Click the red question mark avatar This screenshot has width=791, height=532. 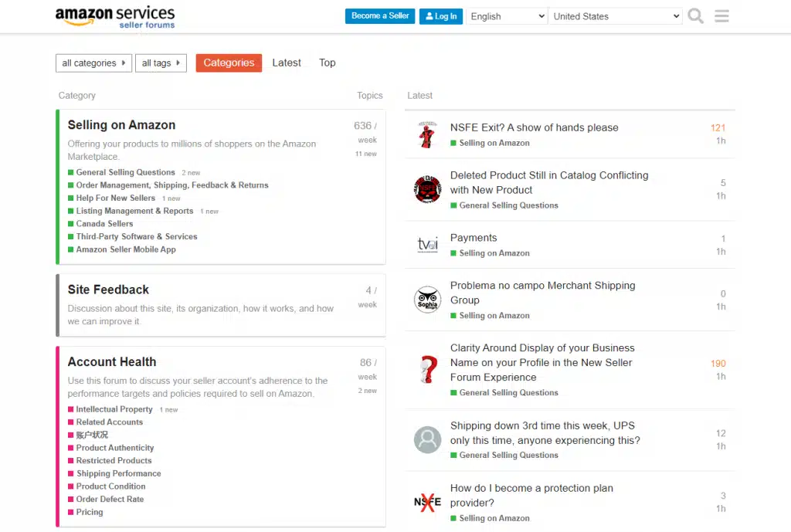427,370
